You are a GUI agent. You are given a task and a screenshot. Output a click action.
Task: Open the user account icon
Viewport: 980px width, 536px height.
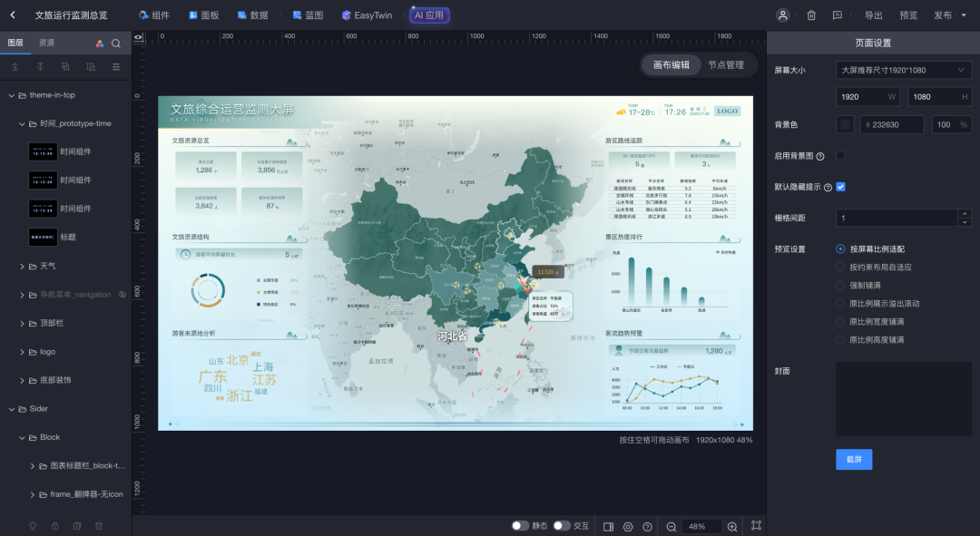click(782, 15)
